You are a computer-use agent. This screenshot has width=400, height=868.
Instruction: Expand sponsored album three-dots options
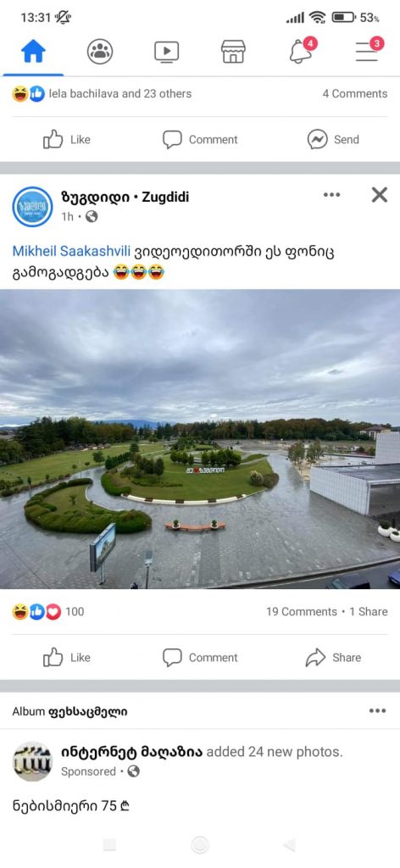[377, 711]
